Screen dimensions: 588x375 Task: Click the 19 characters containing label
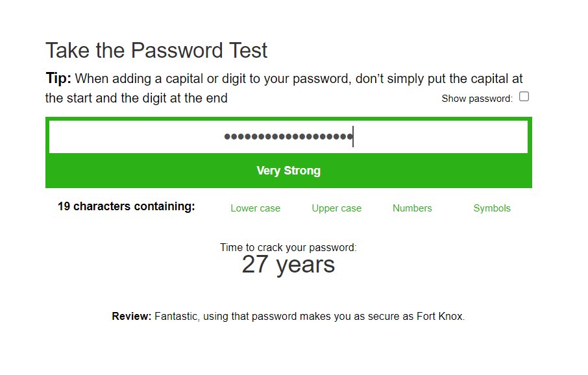coord(127,206)
